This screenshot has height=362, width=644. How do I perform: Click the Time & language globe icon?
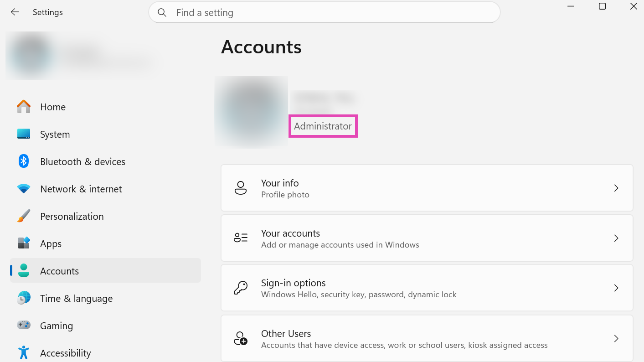(x=24, y=298)
